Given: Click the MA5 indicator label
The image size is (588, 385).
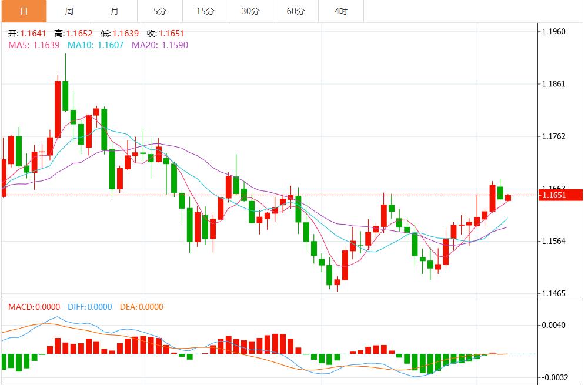Looking at the screenshot, I should [34, 45].
